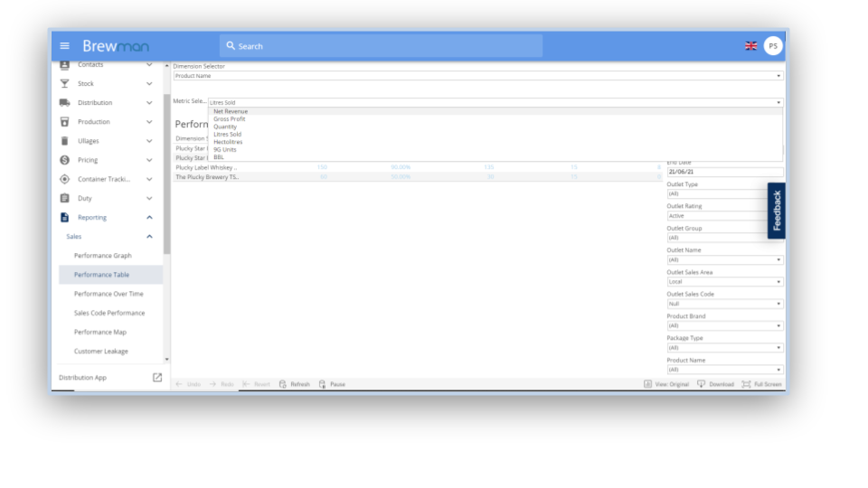Click the Download icon

[702, 384]
